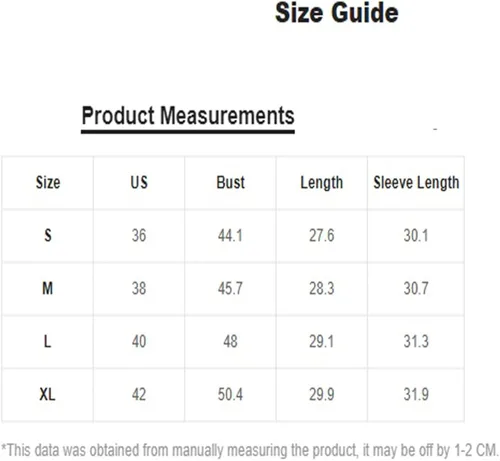Click the US column header
Screen dimensions: 500x461
pyautogui.click(x=139, y=183)
